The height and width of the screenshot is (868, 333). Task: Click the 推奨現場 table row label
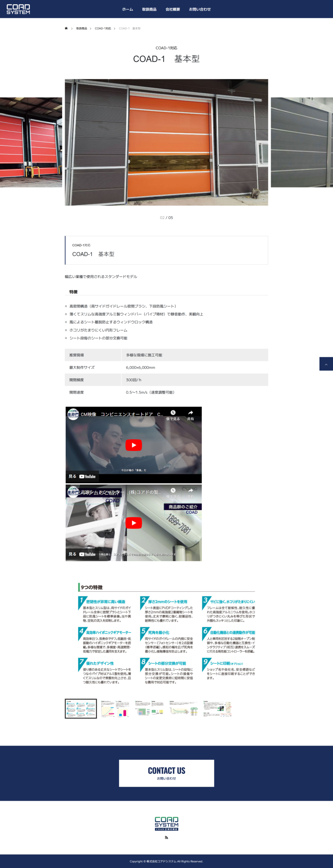tap(77, 355)
